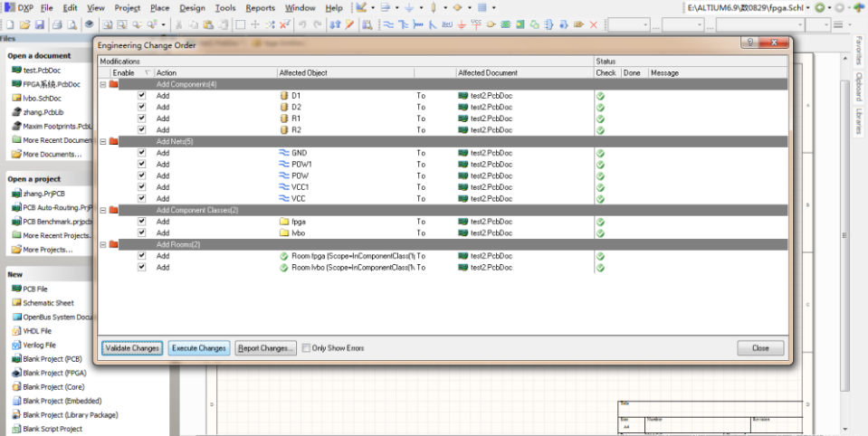Viewport: 868px width, 436px height.
Task: Enable Only Show Errors checkbox
Action: pos(306,348)
